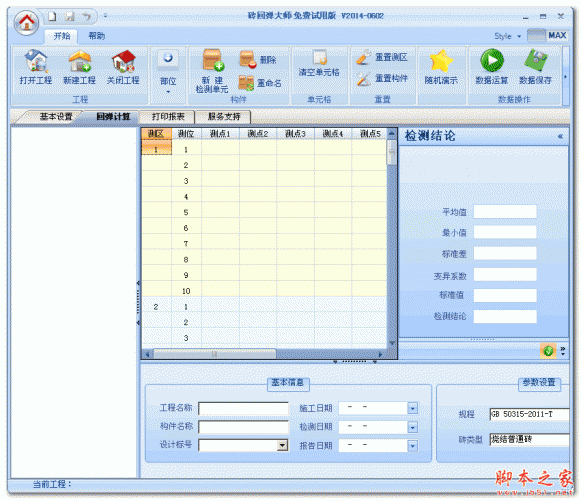The image size is (581, 500).
Task: Click the 平均值 result field
Action: [505, 212]
